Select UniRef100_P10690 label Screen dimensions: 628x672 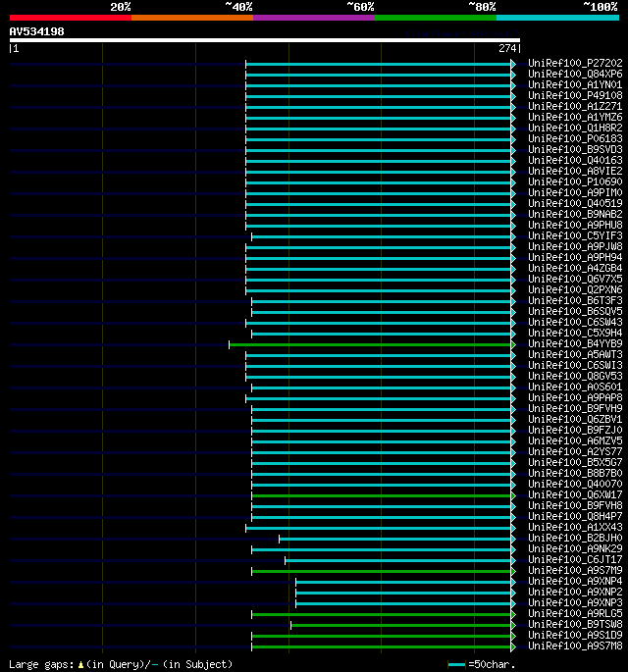tap(575, 181)
